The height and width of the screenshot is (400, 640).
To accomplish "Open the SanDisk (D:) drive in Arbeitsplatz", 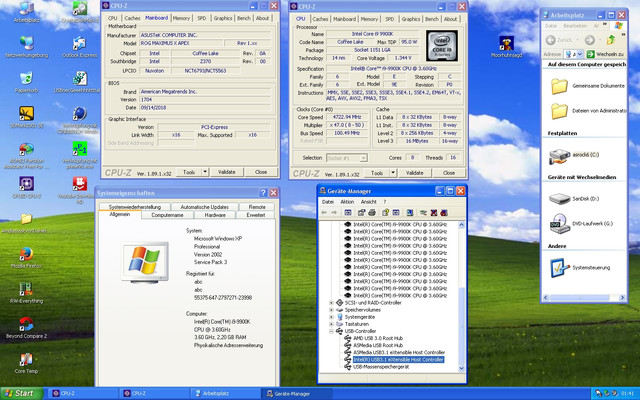I will click(x=574, y=199).
